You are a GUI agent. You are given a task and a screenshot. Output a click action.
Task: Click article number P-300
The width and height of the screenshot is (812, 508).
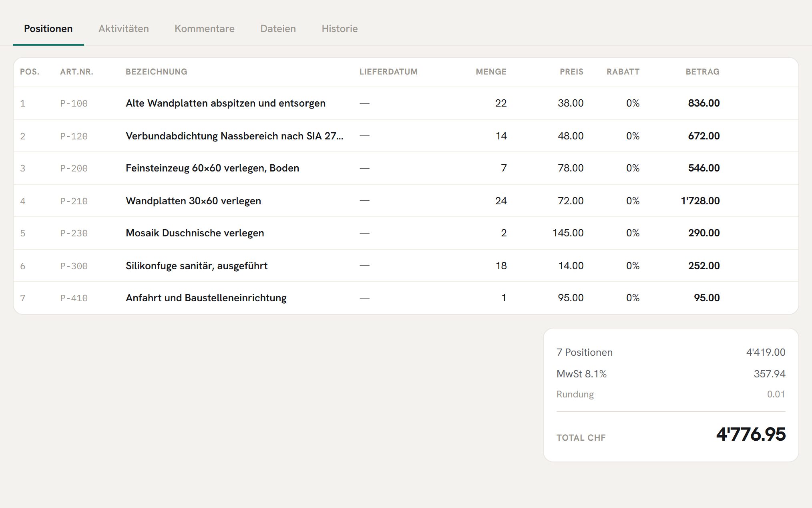pos(74,266)
